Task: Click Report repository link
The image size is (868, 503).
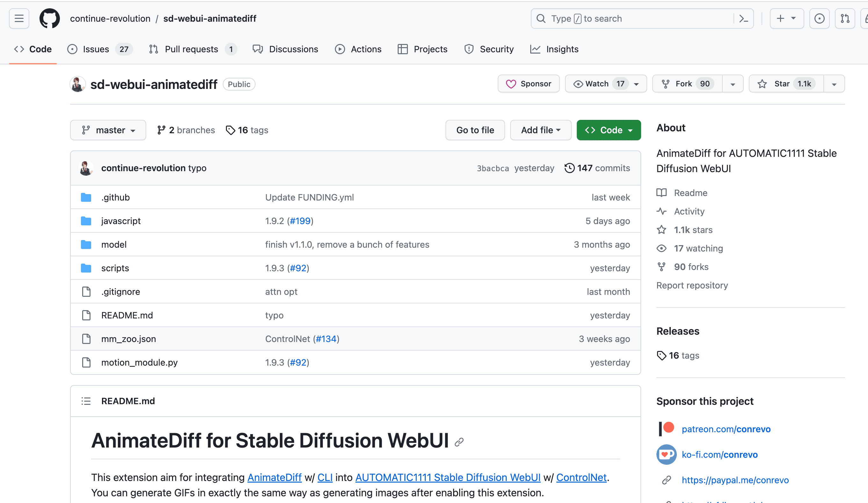Action: [692, 285]
